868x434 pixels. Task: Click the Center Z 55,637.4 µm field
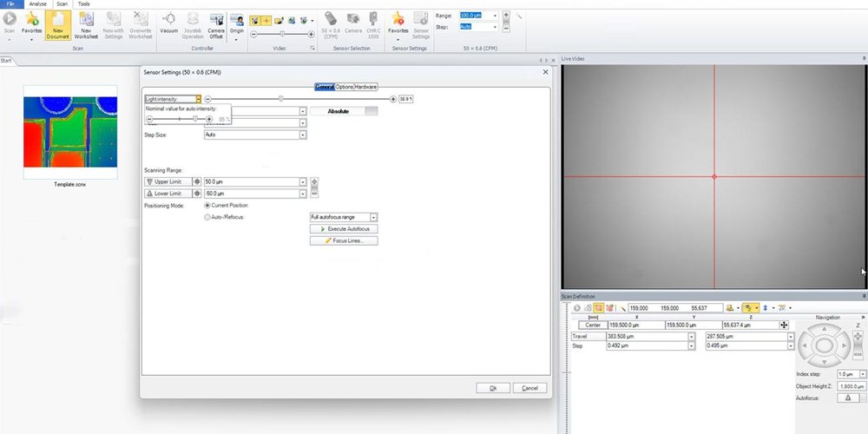(x=750, y=325)
